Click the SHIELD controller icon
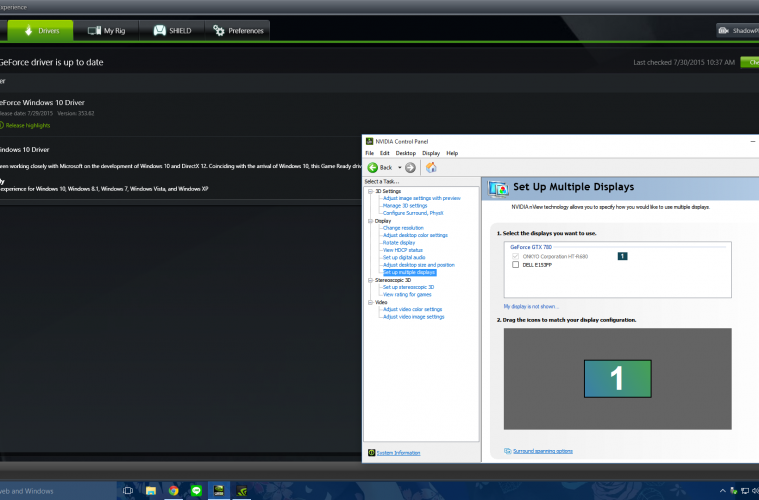The image size is (759, 500). point(159,30)
